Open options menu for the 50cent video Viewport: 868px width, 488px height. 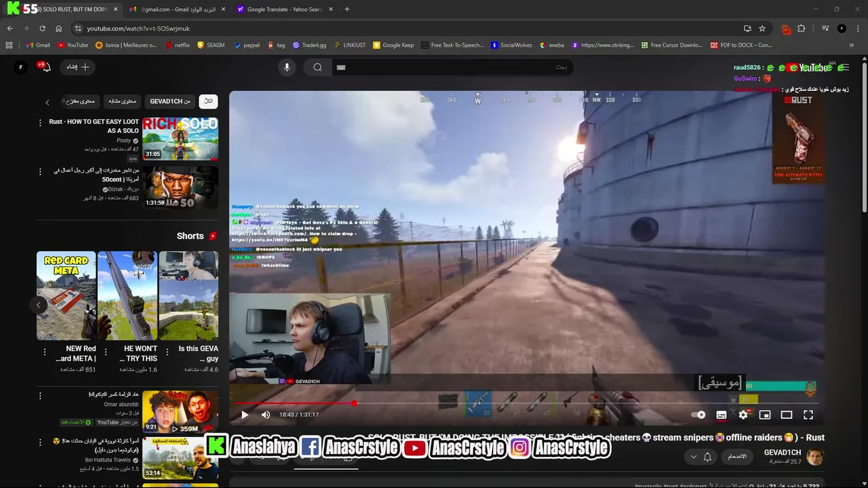[x=40, y=171]
